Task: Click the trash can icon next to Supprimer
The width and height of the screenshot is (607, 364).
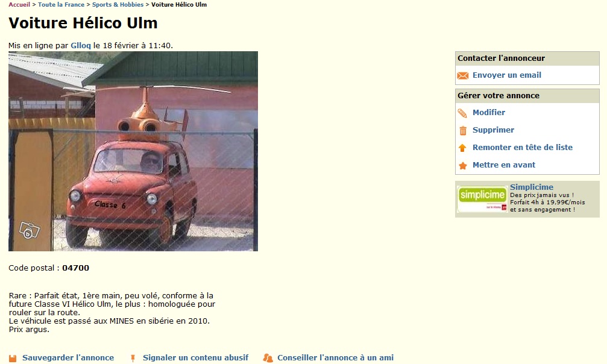Action: [463, 131]
